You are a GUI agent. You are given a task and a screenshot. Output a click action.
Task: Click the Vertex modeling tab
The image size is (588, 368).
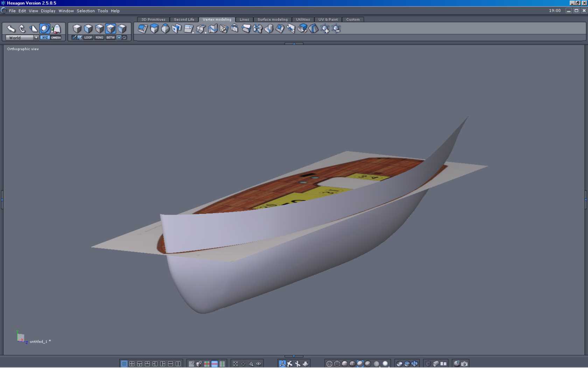coord(217,20)
